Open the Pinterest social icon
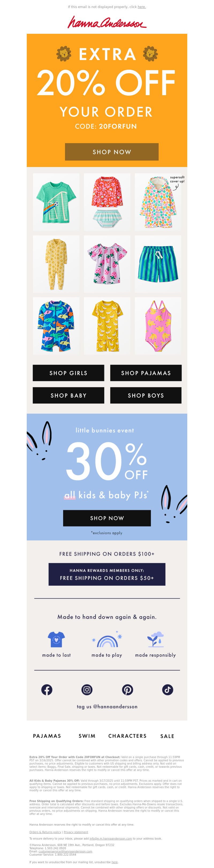The height and width of the screenshot is (868, 214). (128, 689)
